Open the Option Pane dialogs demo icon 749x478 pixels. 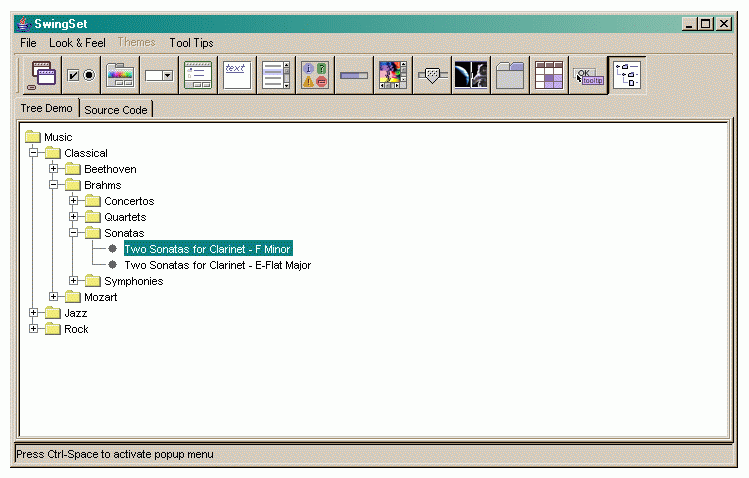click(315, 75)
